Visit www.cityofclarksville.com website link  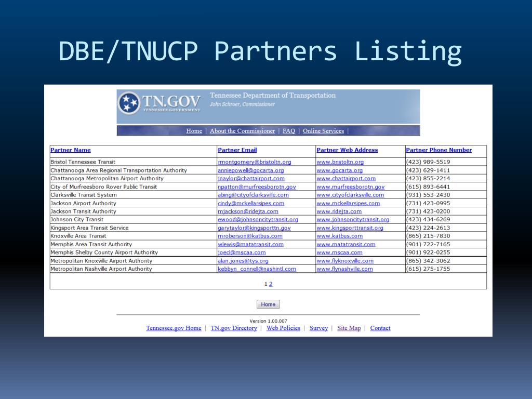pos(350,195)
